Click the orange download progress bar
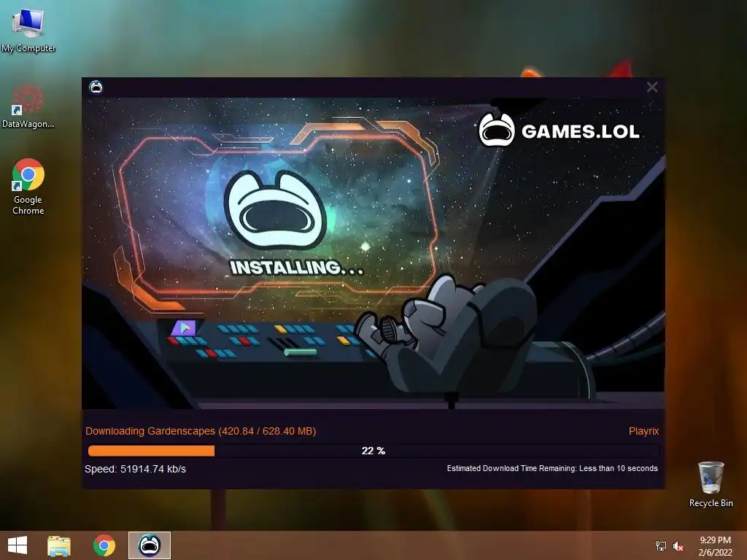 pos(373,451)
